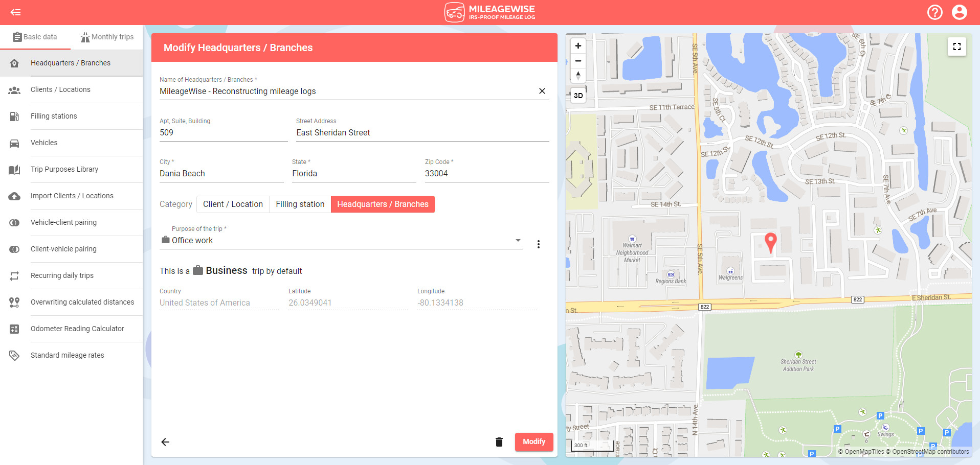Open the user account profile icon
Screen dimensions: 980x465
[960, 12]
